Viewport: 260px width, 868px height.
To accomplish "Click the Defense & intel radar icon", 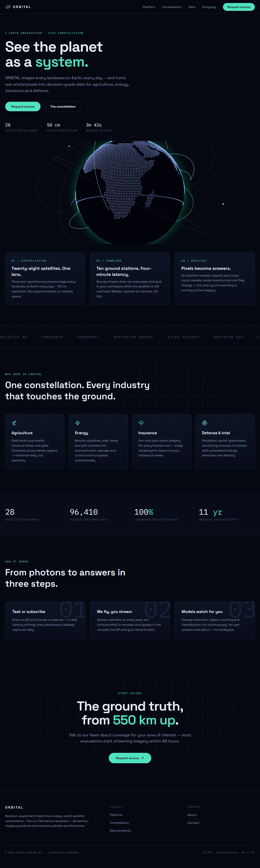I will [205, 423].
